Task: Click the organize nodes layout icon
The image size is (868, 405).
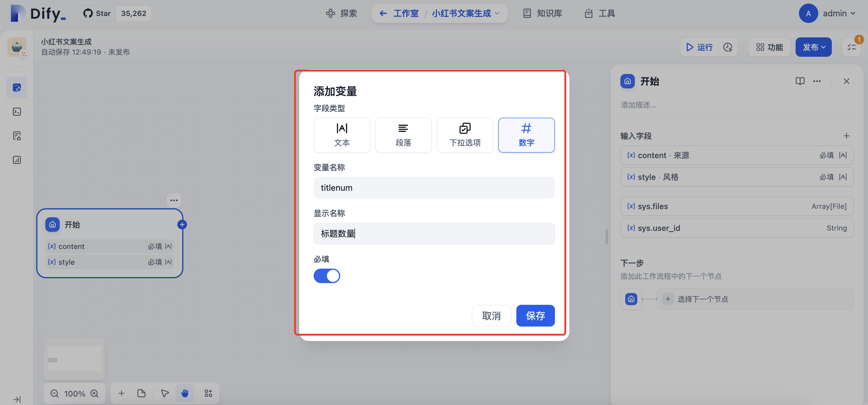Action: coord(208,393)
